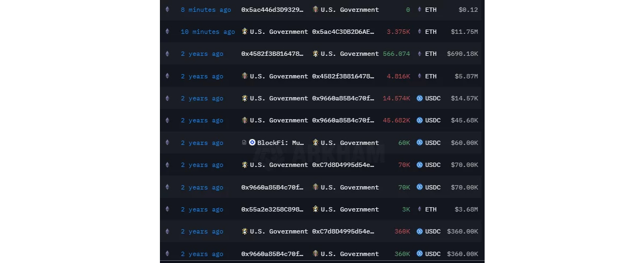Click the $3.68M USD value
This screenshot has height=263, width=644.
[x=466, y=209]
